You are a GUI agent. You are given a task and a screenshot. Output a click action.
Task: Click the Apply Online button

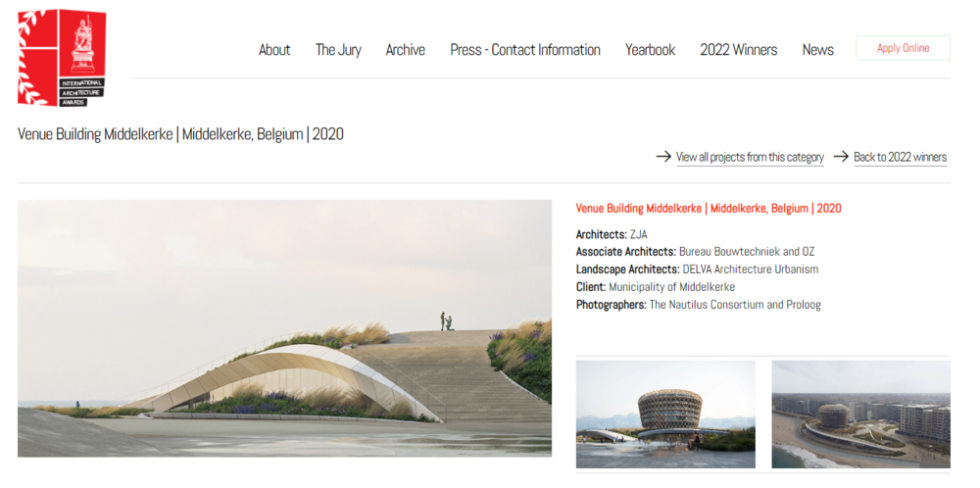click(x=904, y=48)
